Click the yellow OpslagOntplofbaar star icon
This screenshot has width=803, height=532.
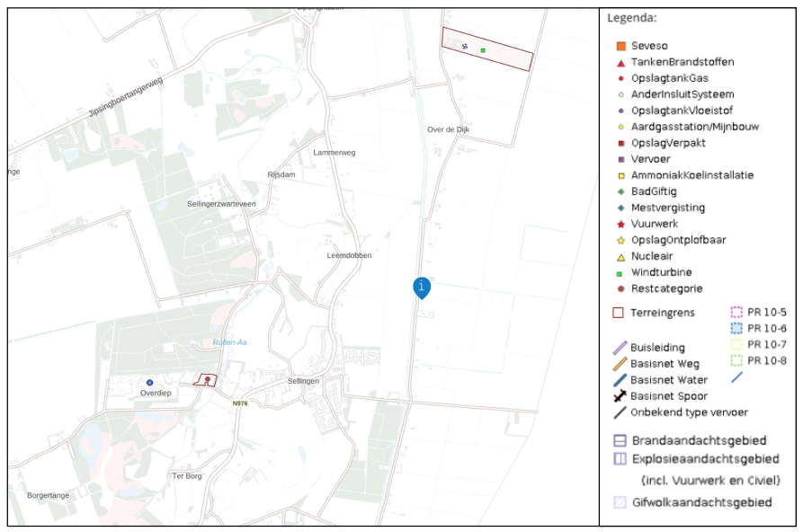tap(621, 240)
